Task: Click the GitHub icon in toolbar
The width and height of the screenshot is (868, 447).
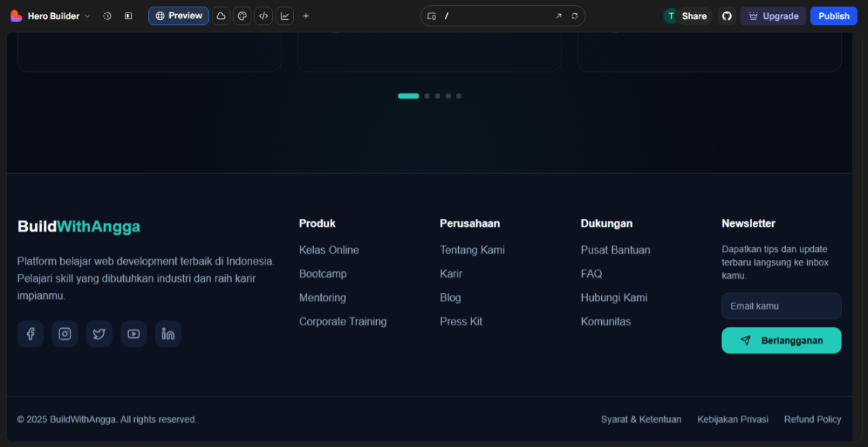Action: pos(727,16)
